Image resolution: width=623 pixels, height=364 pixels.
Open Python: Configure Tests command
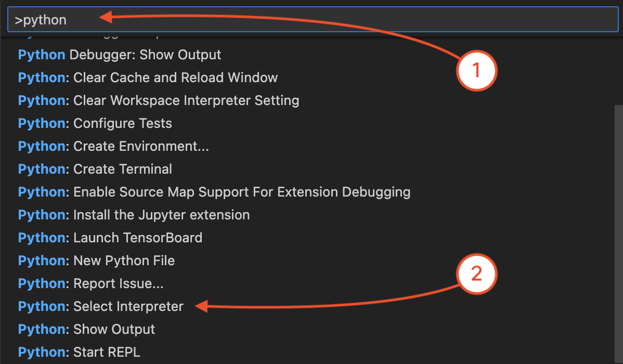click(95, 123)
